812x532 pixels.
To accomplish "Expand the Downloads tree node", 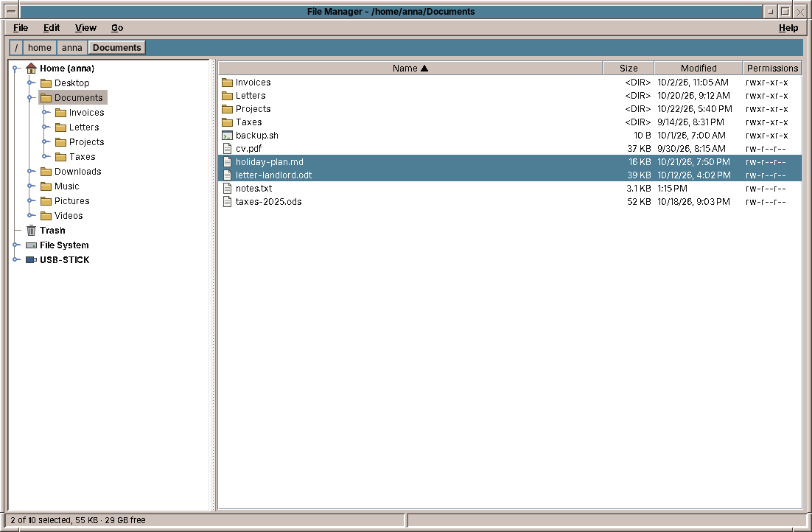I will (30, 172).
